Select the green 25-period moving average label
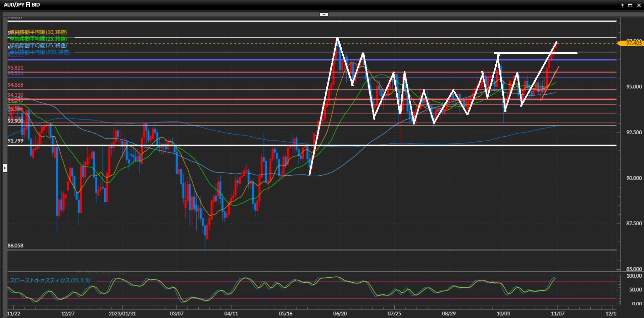644x318 pixels. pos(38,39)
